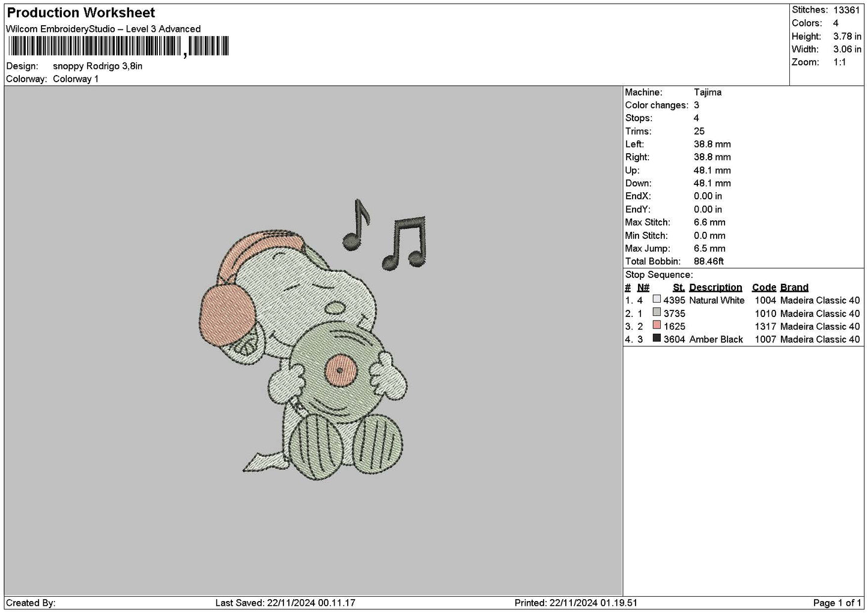
Task: Click the Natural White color swatch
Action: [657, 299]
